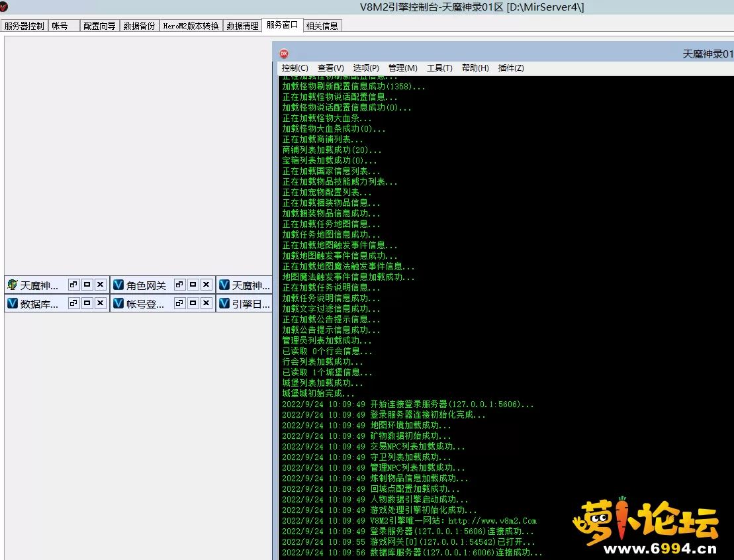Open the 插件(Z) menu
Image resolution: width=734 pixels, height=560 pixels.
(511, 68)
